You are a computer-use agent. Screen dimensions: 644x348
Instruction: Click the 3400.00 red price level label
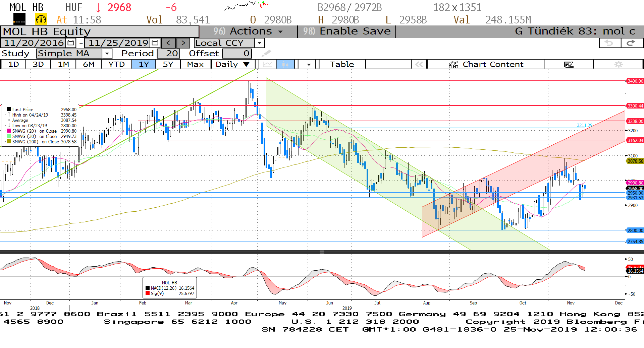(x=635, y=81)
